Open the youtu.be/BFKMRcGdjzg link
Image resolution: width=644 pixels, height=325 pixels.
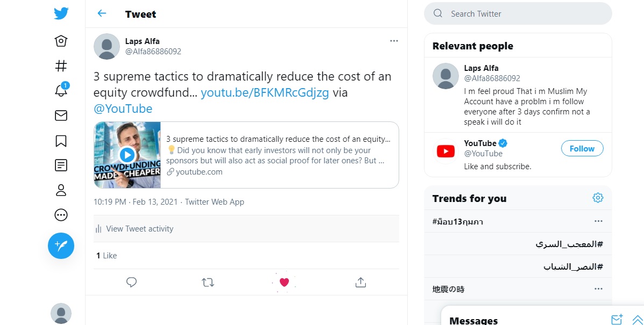click(x=265, y=92)
